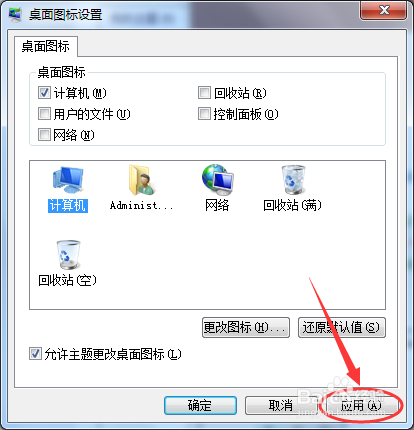Switch to the 桌面图标 tab
This screenshot has height=430, width=414.
[x=46, y=46]
